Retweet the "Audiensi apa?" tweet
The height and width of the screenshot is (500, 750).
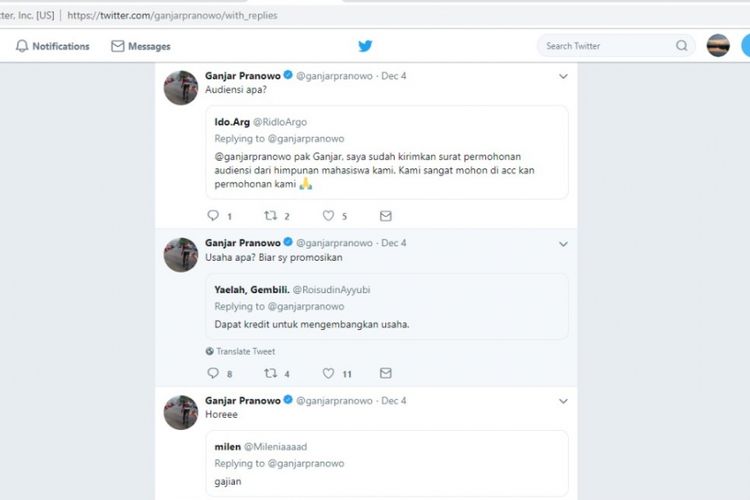tap(269, 216)
